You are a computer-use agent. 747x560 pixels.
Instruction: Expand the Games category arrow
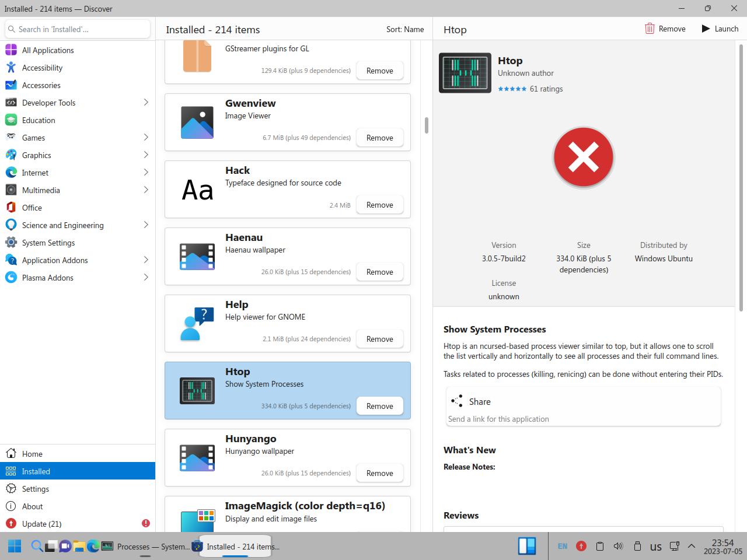pyautogui.click(x=146, y=138)
